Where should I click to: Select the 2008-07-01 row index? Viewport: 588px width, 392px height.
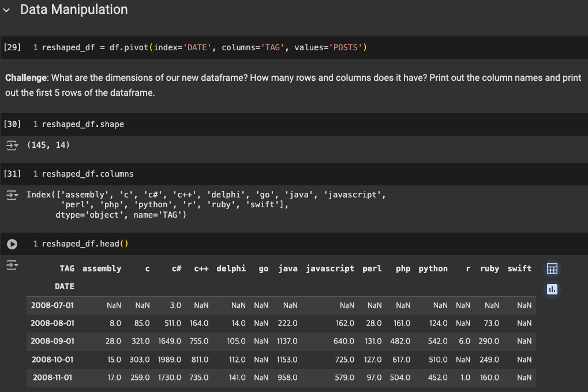(x=53, y=305)
